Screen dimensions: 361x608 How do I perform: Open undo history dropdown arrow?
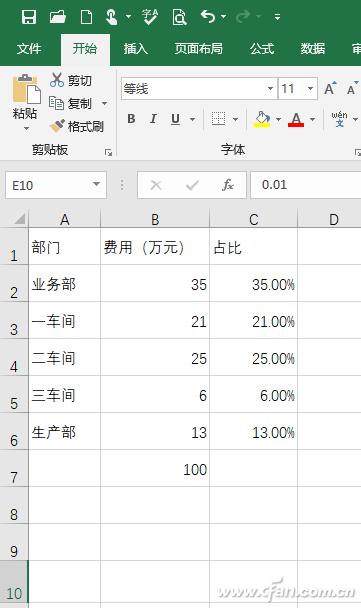[x=223, y=16]
